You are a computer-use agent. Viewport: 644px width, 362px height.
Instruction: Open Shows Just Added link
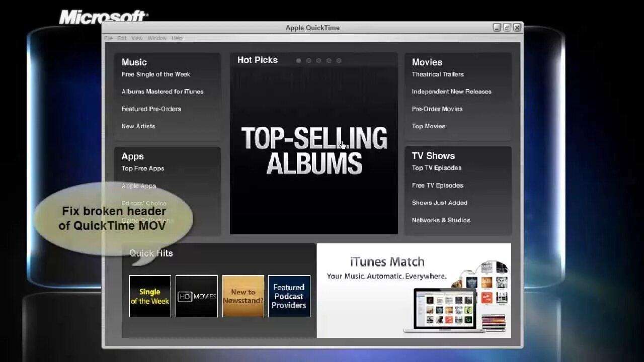[x=440, y=203]
